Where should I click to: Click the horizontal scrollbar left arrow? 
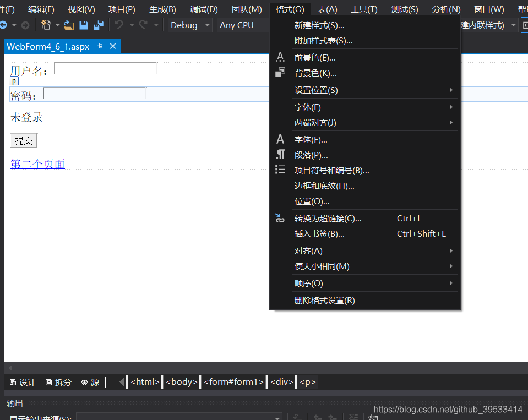click(x=10, y=368)
